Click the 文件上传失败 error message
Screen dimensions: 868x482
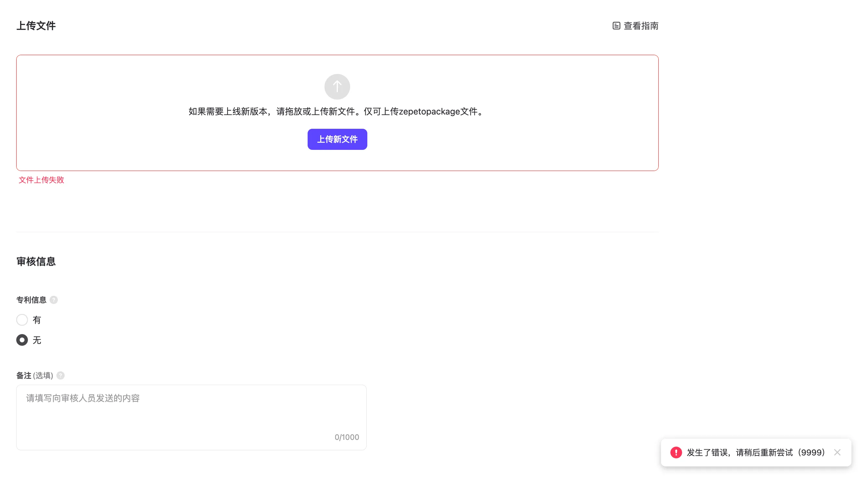41,180
